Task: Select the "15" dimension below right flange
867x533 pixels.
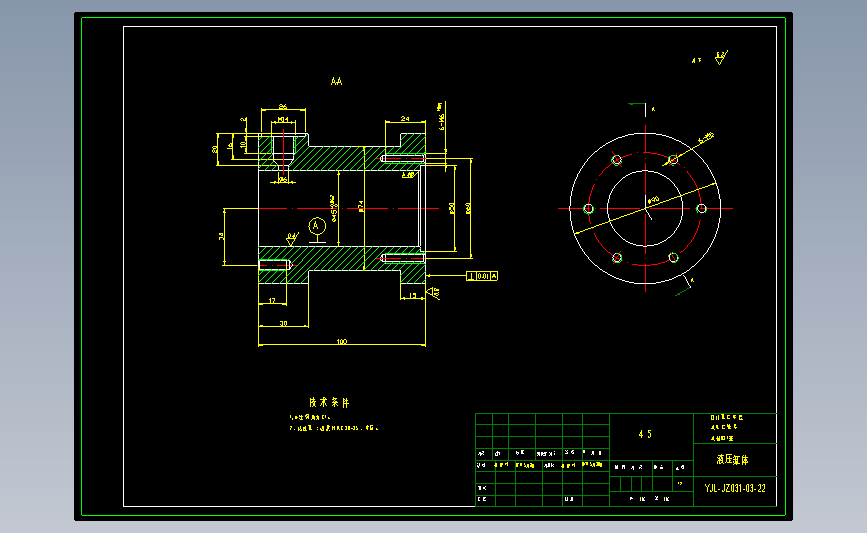Action: click(412, 296)
